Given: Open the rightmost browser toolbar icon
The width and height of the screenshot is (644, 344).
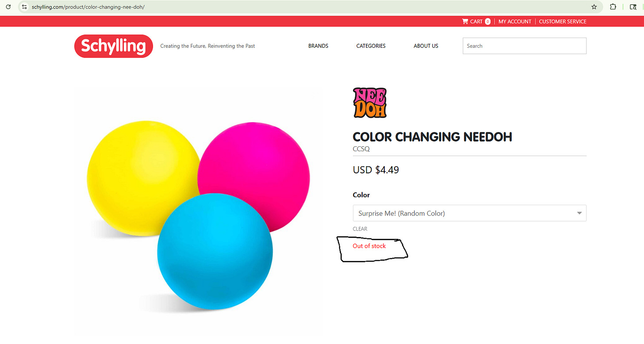Looking at the screenshot, I should point(633,7).
